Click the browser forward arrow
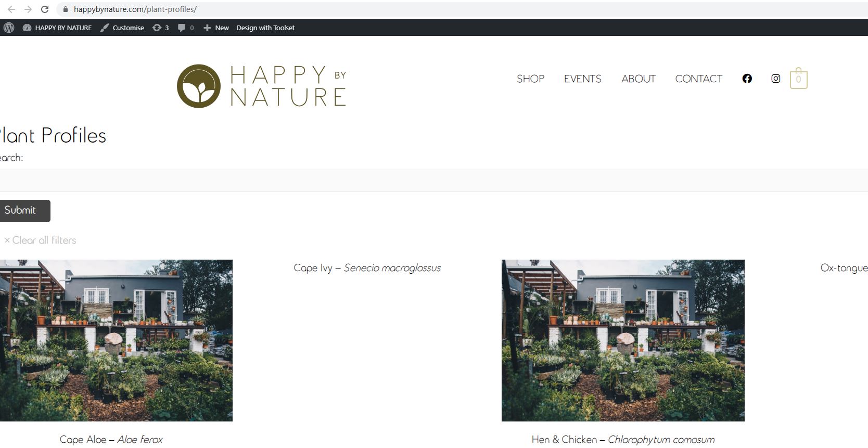 (28, 9)
